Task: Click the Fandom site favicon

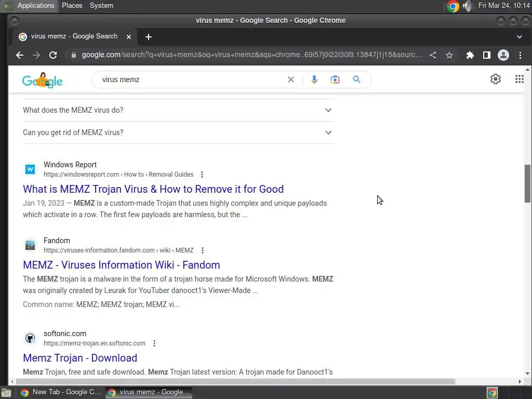Action: point(30,245)
